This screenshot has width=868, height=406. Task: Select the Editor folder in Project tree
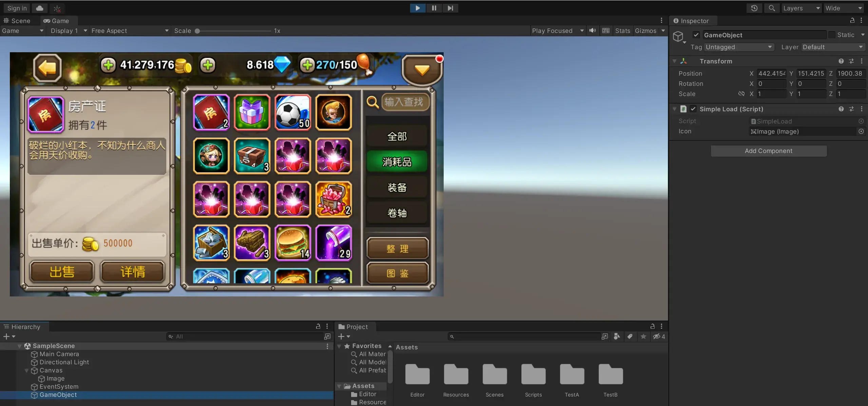367,394
